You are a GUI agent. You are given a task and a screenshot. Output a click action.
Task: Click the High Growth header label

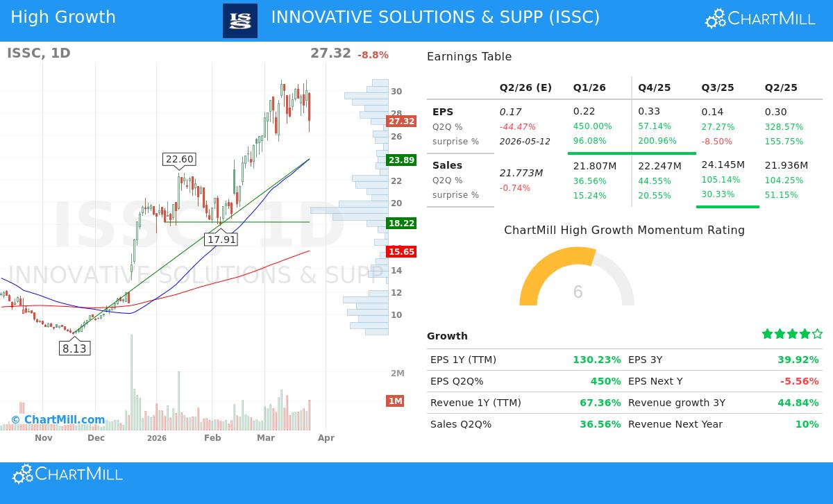[x=62, y=17]
